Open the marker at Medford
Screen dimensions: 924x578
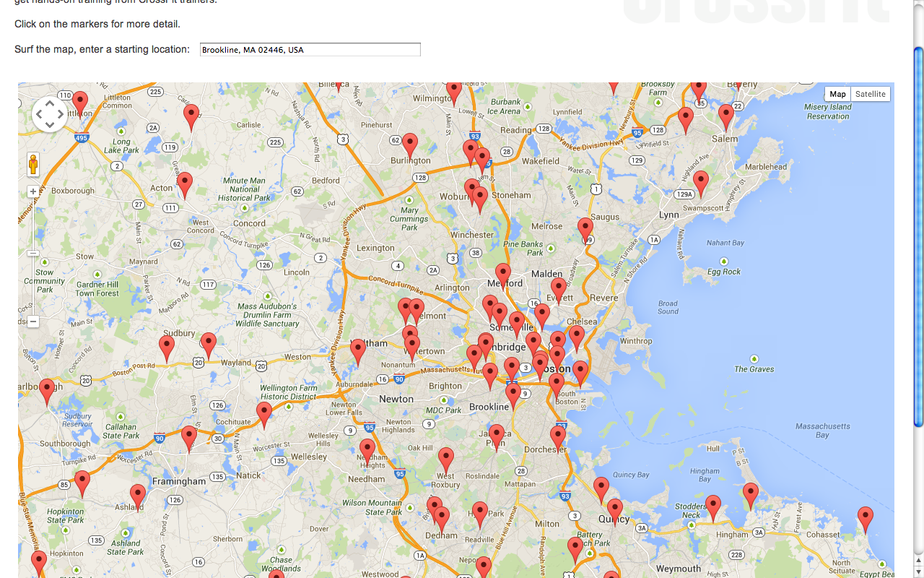503,278
